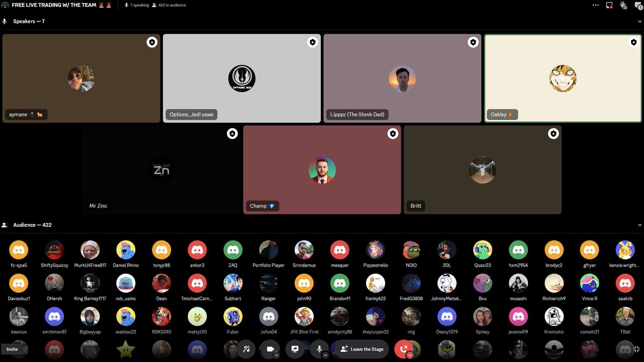Open audience member ShiftySquizzy's avatar

(54, 250)
